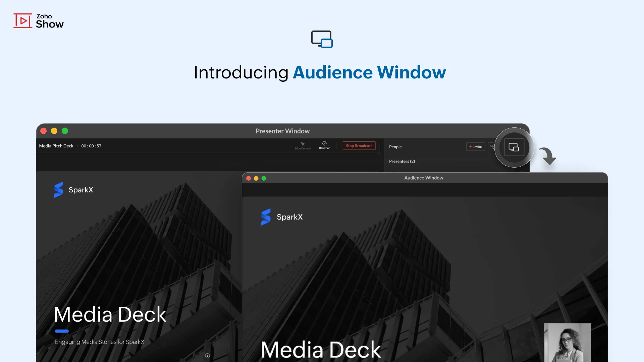Click SparkX logo in Presenter Window slide
The height and width of the screenshot is (362, 644).
(73, 190)
